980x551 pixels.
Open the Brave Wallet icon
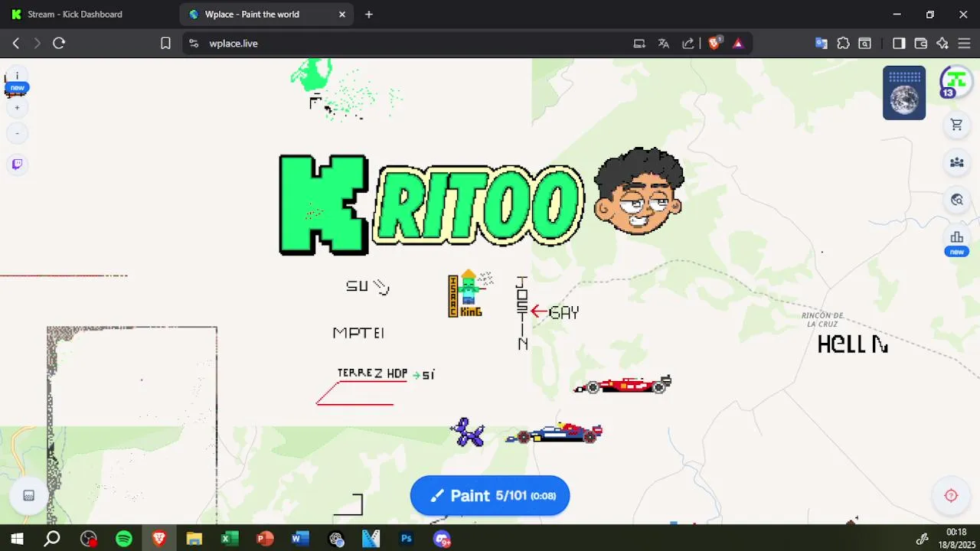[921, 44]
